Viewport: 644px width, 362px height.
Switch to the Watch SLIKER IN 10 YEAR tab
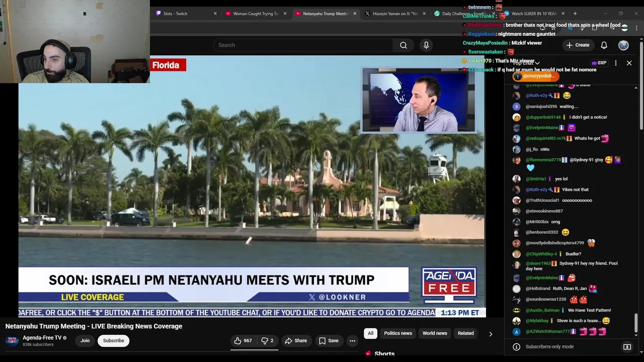tap(533, 14)
